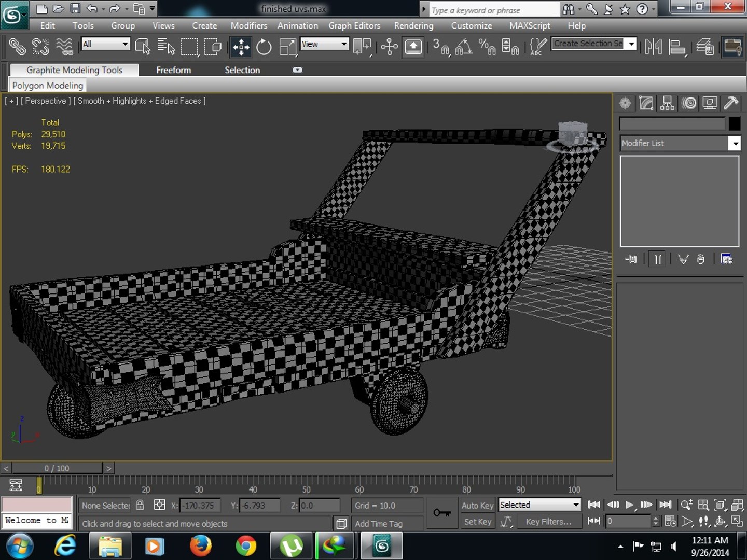Open the Utilities hammer panel tab

pyautogui.click(x=731, y=103)
